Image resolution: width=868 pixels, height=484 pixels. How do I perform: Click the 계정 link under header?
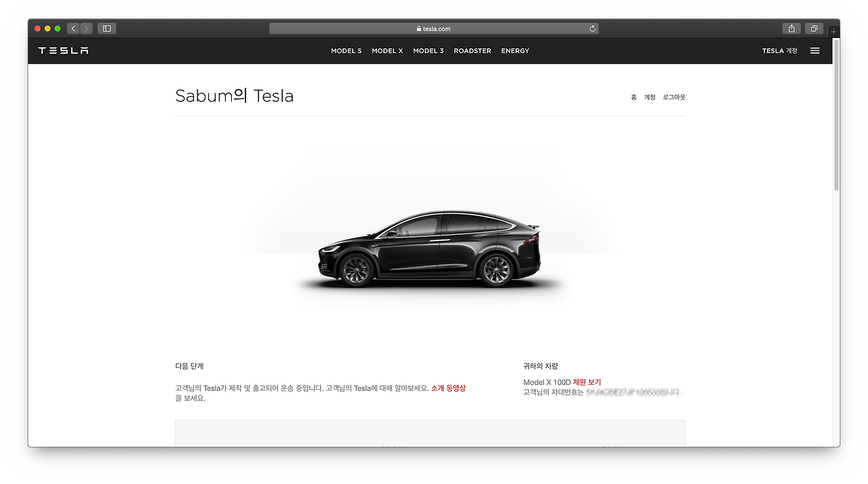pos(650,98)
